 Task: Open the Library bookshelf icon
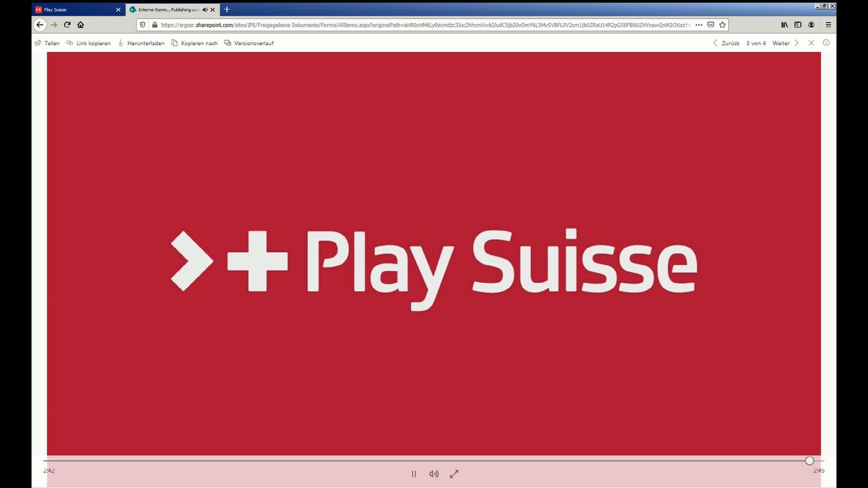click(784, 25)
